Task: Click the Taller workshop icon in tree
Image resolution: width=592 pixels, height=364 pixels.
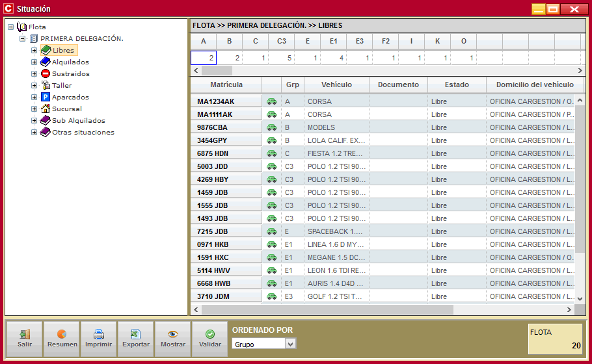Action: (x=46, y=86)
